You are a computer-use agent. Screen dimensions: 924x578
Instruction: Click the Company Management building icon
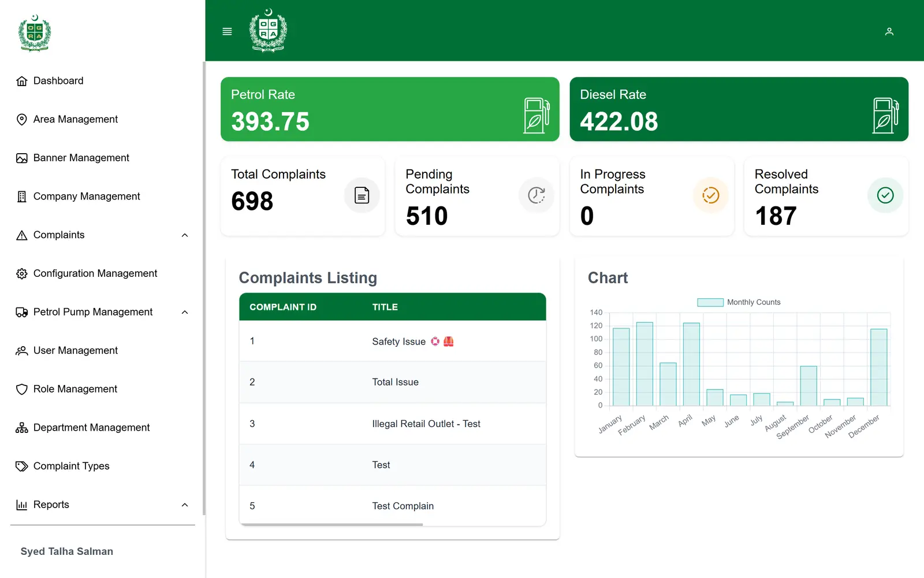tap(22, 197)
